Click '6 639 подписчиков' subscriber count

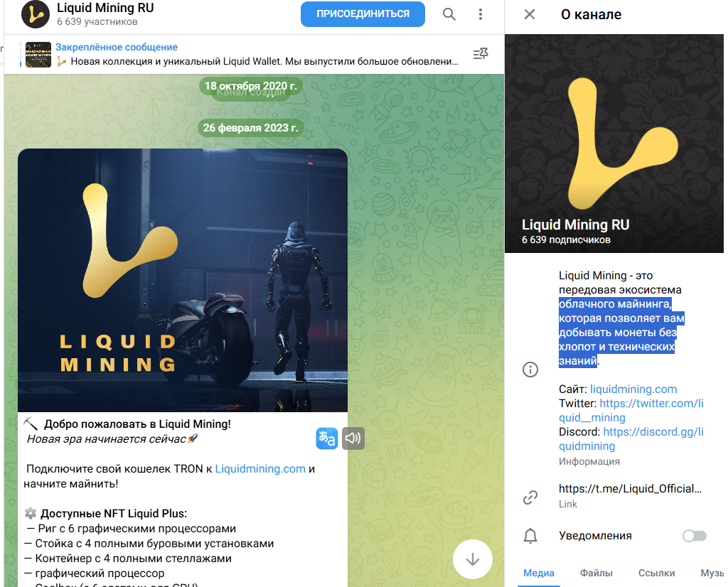coord(566,240)
